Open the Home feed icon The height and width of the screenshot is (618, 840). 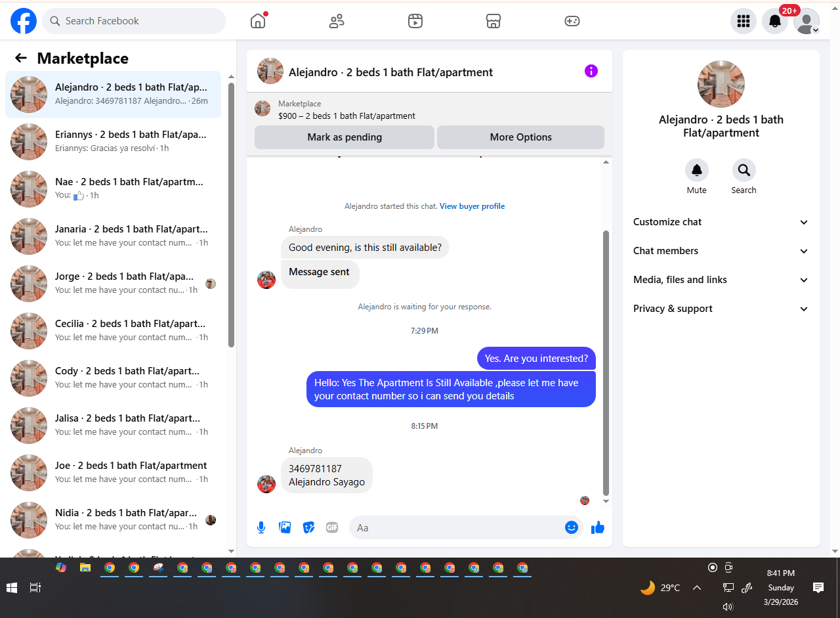258,21
